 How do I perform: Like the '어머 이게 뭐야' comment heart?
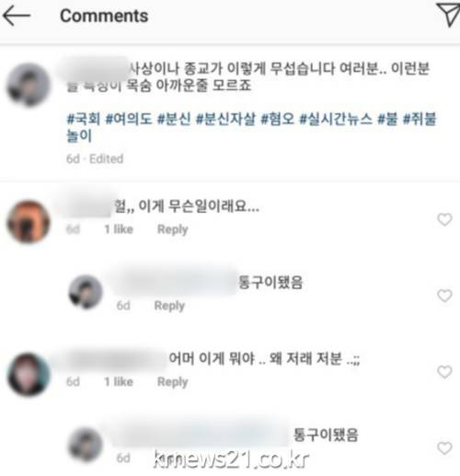point(444,372)
